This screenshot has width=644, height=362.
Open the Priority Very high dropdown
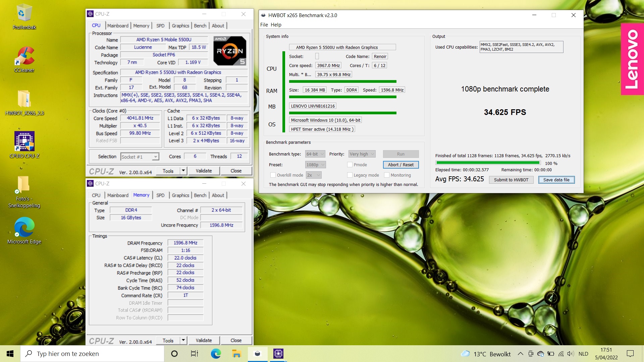click(x=362, y=154)
